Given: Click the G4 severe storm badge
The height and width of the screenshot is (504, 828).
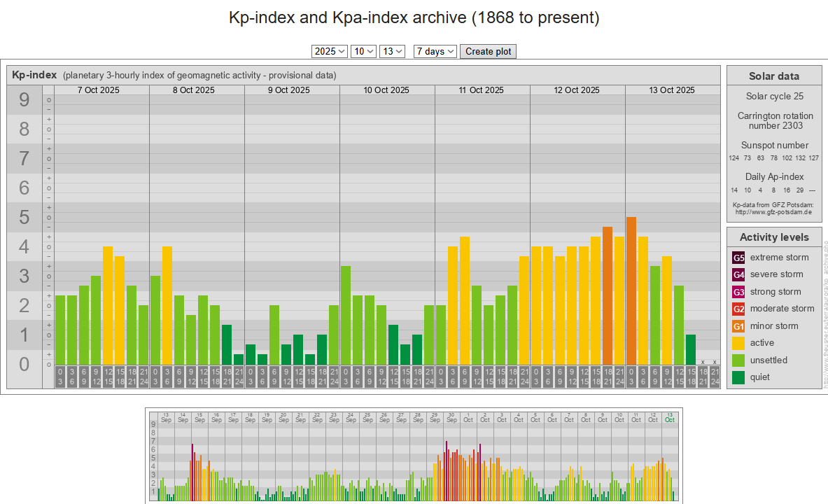Looking at the screenshot, I should pos(738,274).
